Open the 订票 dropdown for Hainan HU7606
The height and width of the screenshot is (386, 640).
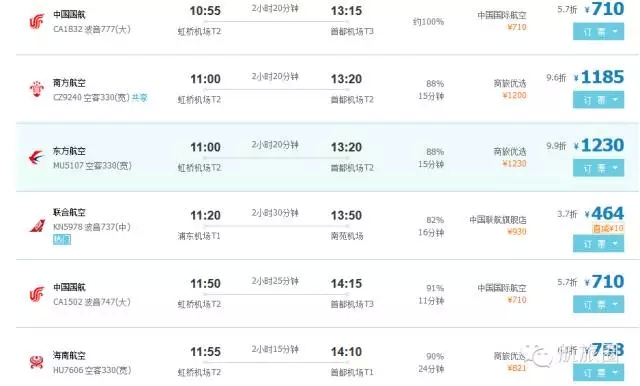point(598,373)
